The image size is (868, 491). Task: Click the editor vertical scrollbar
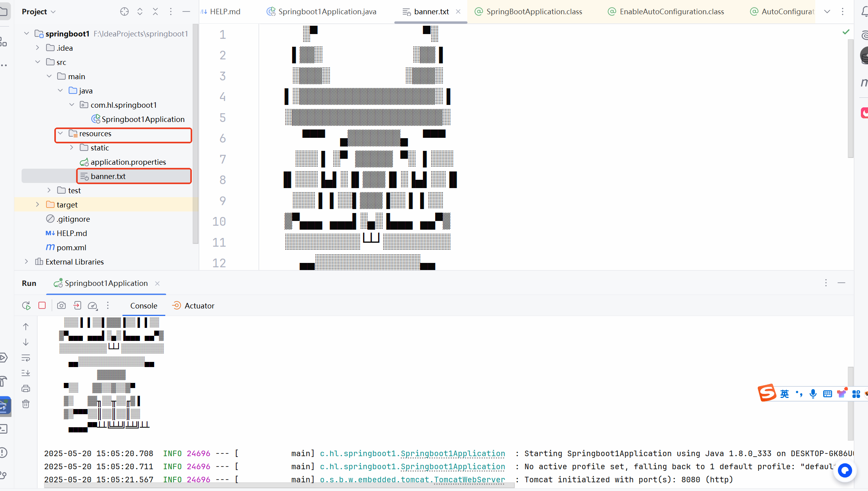pyautogui.click(x=850, y=99)
